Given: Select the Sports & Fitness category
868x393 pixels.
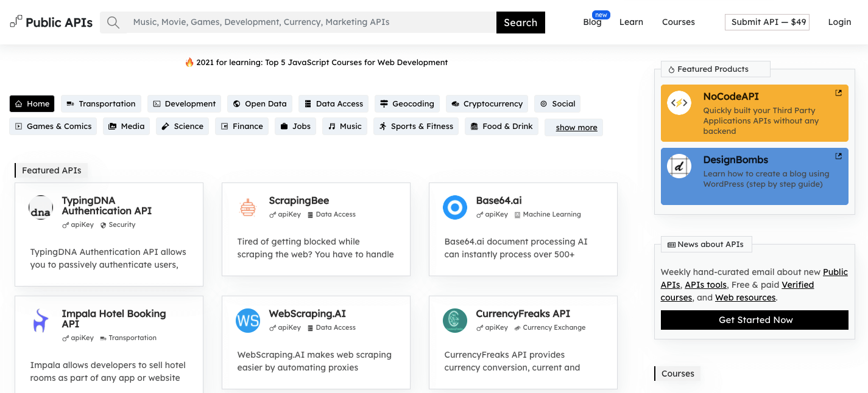Looking at the screenshot, I should [x=416, y=127].
